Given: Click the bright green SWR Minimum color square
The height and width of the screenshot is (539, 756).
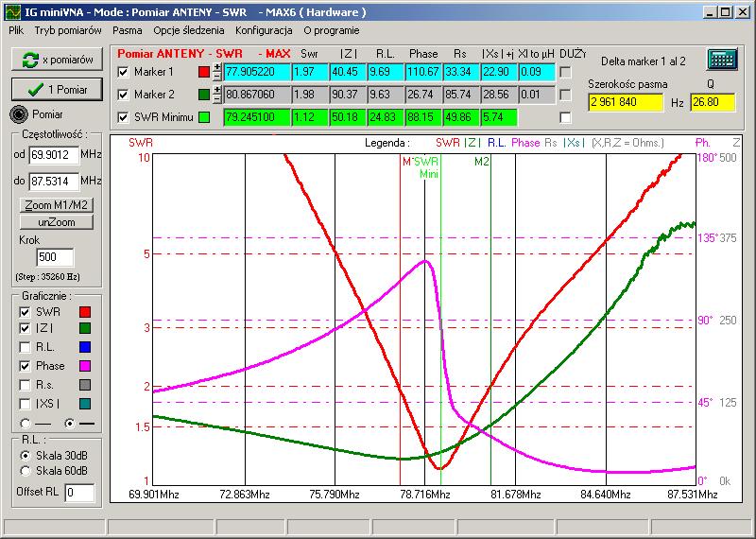Looking at the screenshot, I should (204, 117).
